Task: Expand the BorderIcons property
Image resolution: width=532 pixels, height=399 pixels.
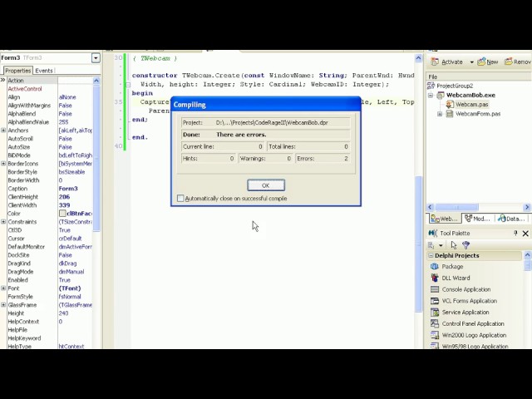Action: (3, 164)
